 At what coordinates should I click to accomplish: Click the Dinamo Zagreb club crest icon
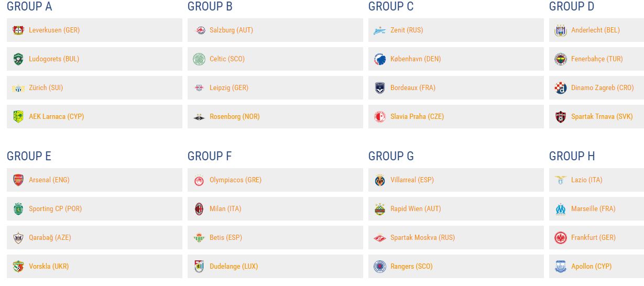tap(561, 88)
